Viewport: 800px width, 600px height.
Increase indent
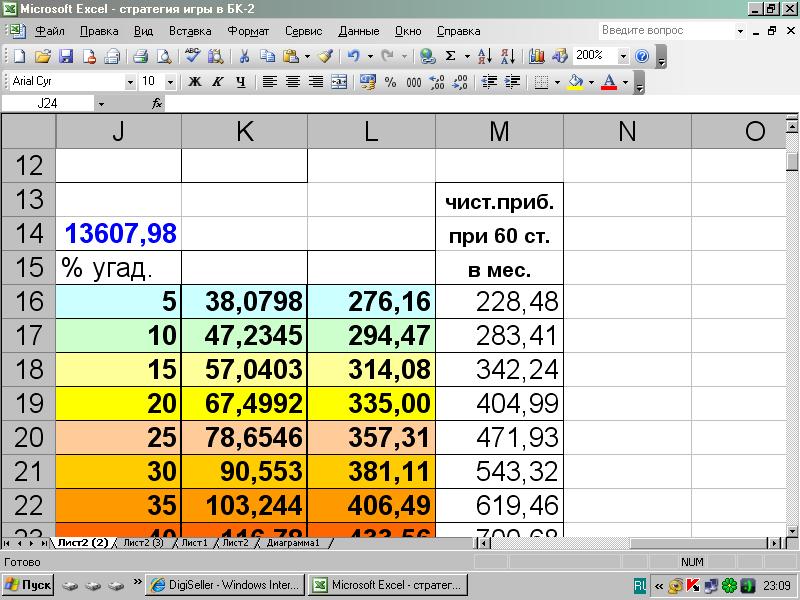(x=512, y=82)
